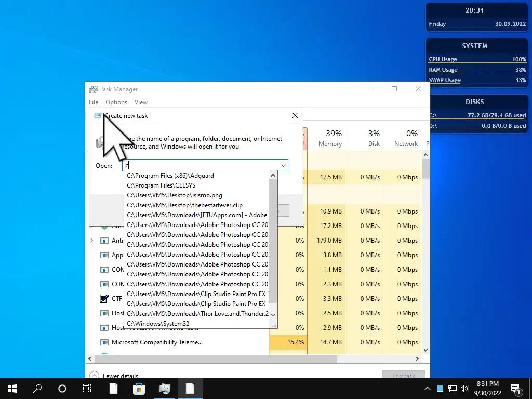The width and height of the screenshot is (532, 399).
Task: Click the suggestion list scroll down arrow
Action: tap(273, 315)
